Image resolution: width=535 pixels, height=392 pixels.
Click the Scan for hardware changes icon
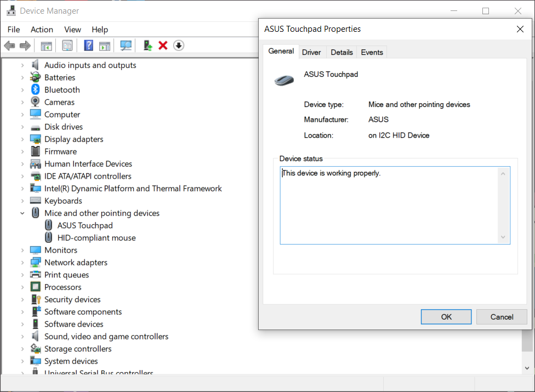[126, 45]
